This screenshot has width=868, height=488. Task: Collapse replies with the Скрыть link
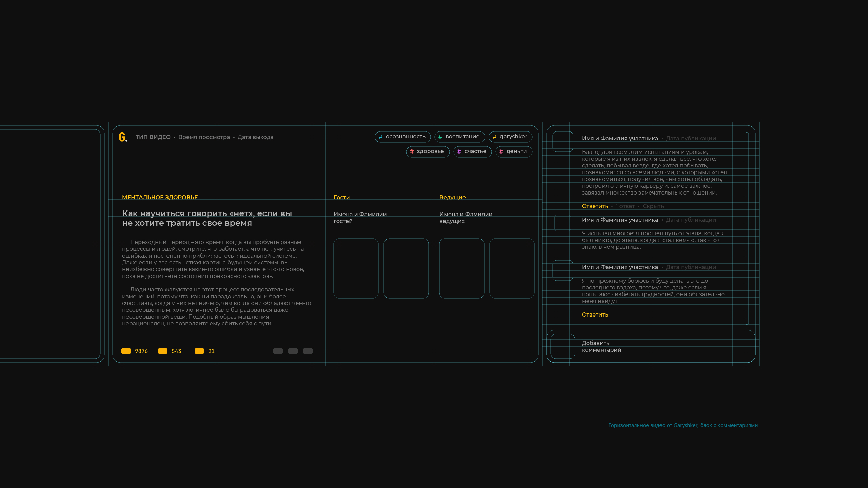click(653, 206)
